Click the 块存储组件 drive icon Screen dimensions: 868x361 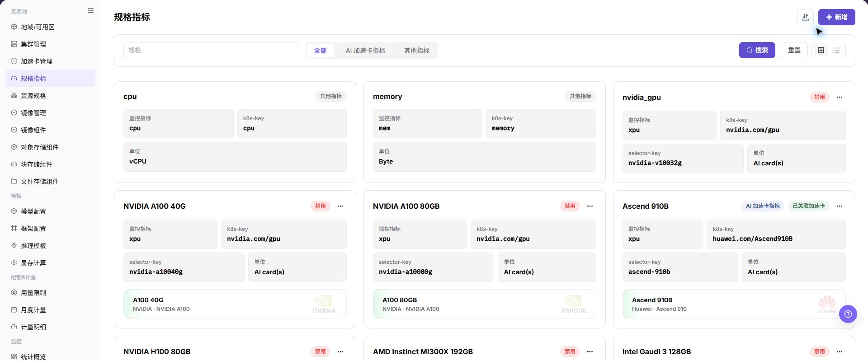tap(14, 164)
